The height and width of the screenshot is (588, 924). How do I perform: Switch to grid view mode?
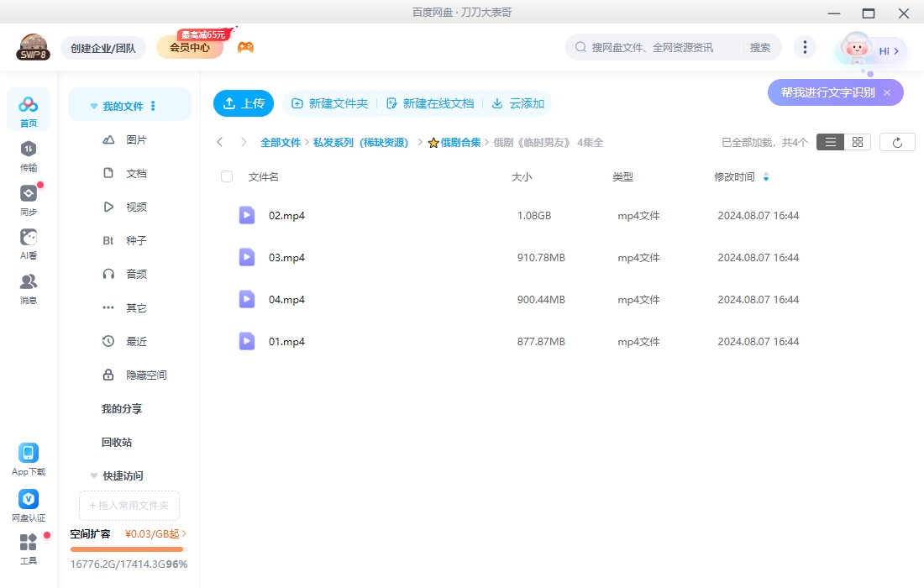[x=856, y=141]
